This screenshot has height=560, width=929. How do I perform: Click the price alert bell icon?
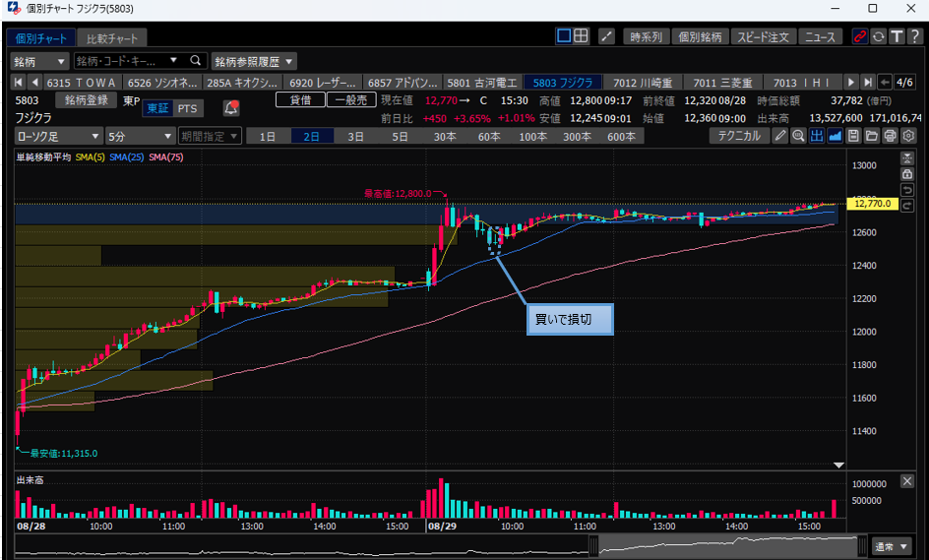click(x=231, y=107)
